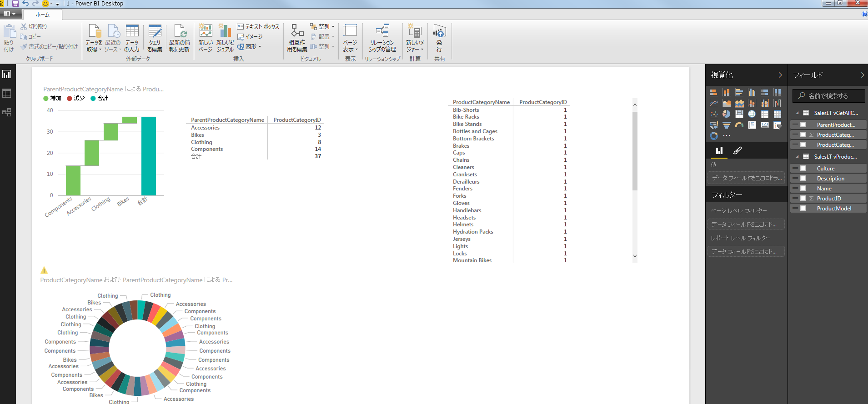The height and width of the screenshot is (404, 868).
Task: Click the 発行 publish button
Action: coord(439,38)
